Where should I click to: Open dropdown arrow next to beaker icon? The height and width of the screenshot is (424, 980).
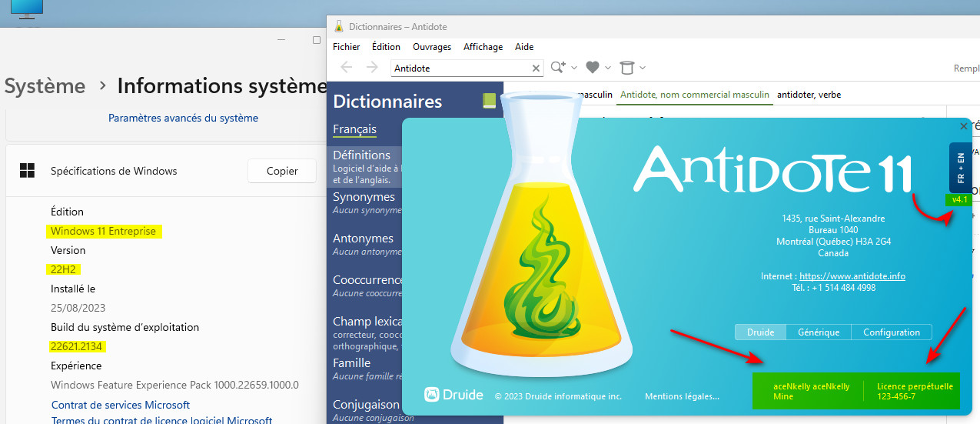[x=643, y=68]
